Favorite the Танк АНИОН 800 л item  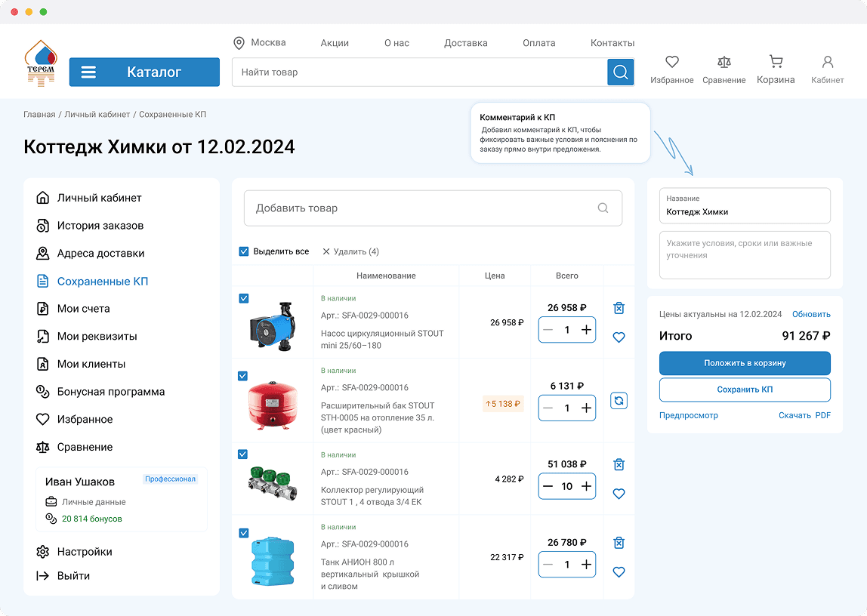pyautogui.click(x=619, y=571)
